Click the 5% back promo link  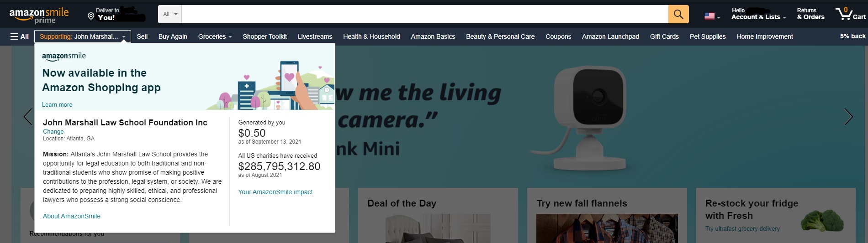[852, 36]
